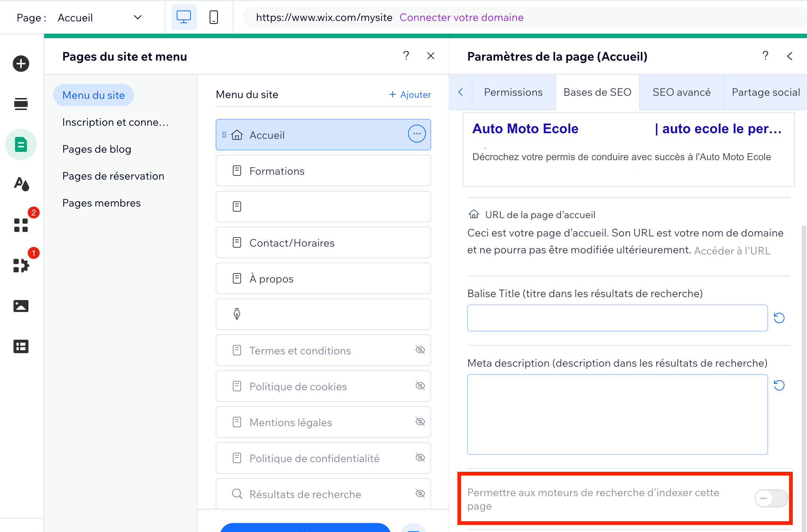Reset the Balise Title field
807x532 pixels.
click(779, 318)
